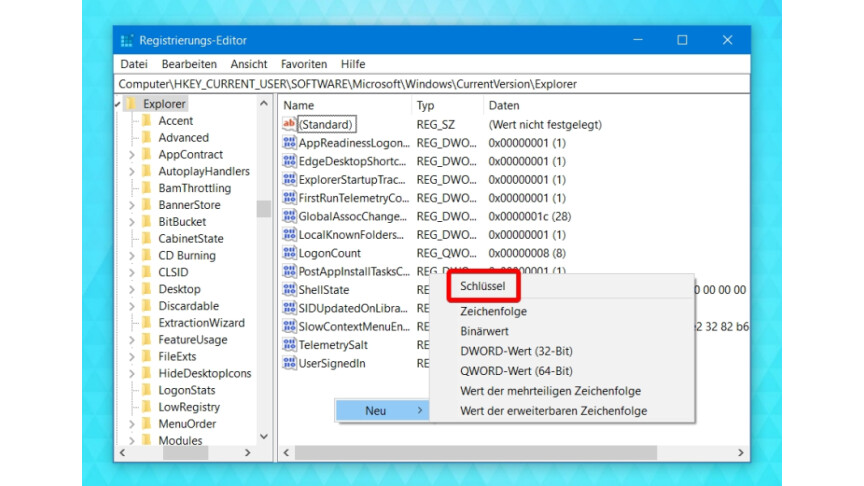864x486 pixels.
Task: Click tree pane scroll up arrow
Action: [264, 104]
